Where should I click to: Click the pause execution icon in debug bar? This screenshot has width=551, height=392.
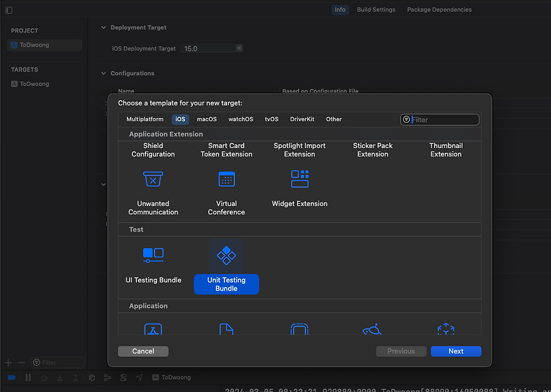(x=28, y=378)
